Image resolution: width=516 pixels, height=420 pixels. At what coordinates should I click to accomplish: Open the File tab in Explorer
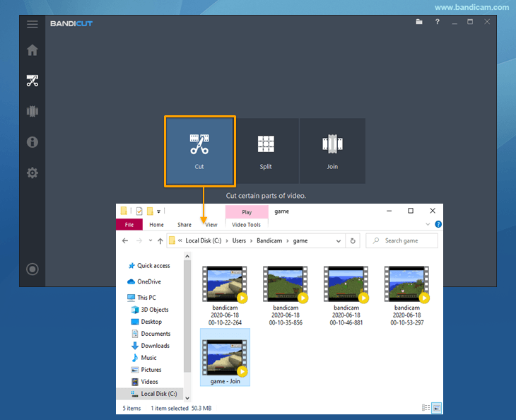point(129,224)
